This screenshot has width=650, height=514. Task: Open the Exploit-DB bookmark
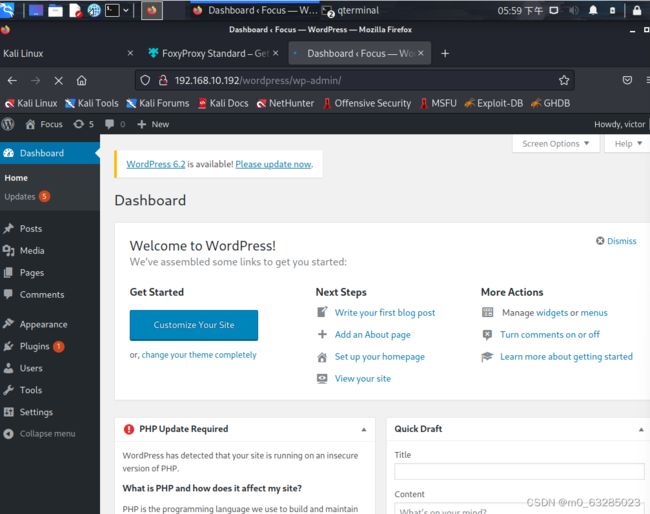click(x=494, y=103)
